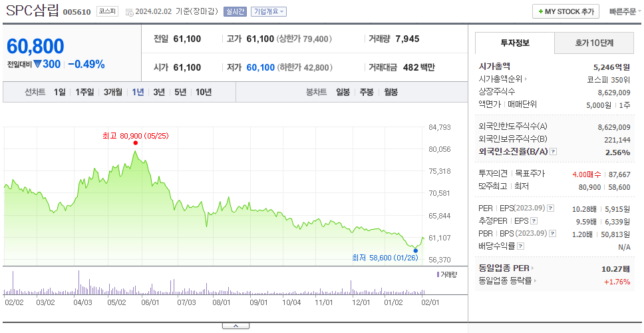Image resolution: width=644 pixels, height=333 pixels.
Task: Click the SPC삼립 stock name
Action: (x=32, y=11)
